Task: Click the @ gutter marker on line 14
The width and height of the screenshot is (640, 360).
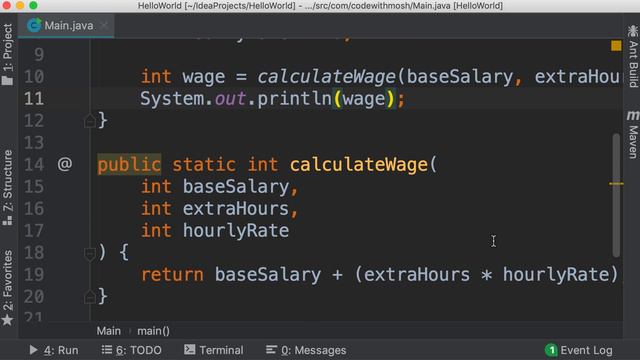Action: click(64, 164)
